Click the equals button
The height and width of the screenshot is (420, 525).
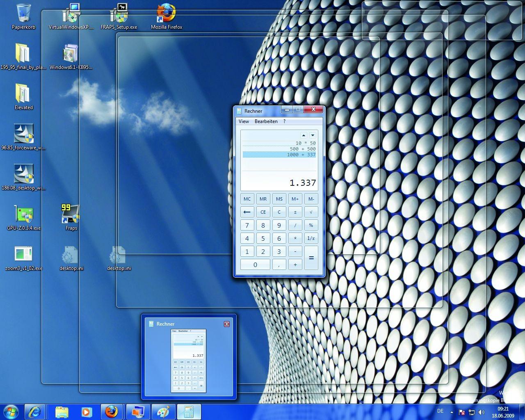point(311,258)
